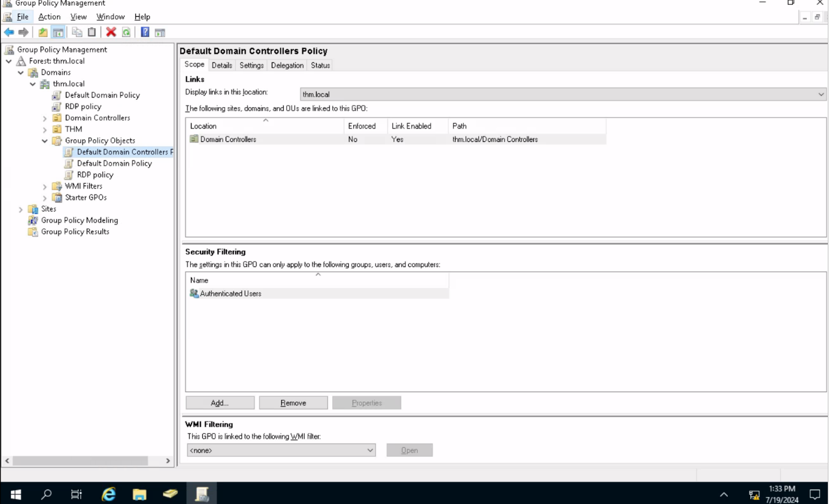This screenshot has width=829, height=504.
Task: Expand the THM OU
Action: pyautogui.click(x=45, y=129)
